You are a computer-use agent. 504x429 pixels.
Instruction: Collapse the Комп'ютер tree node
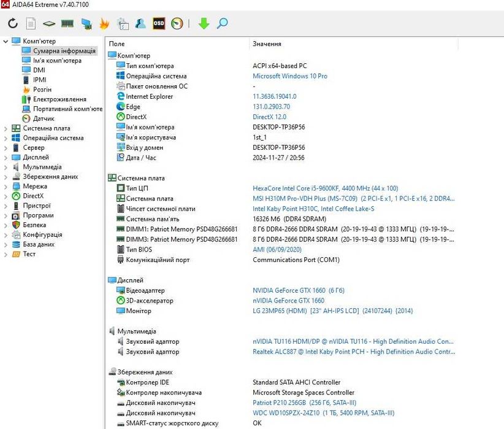click(6, 41)
